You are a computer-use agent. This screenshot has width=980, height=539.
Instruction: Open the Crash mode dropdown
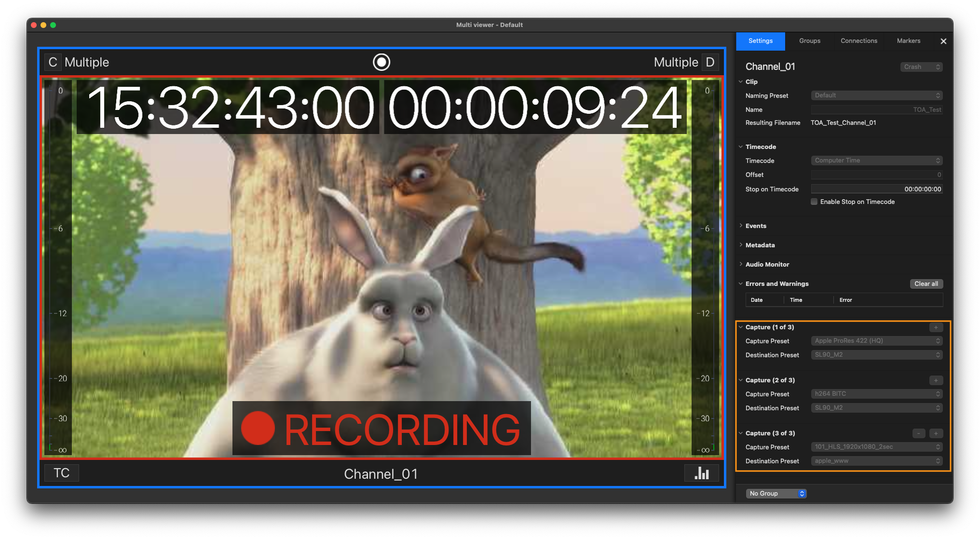coord(922,67)
